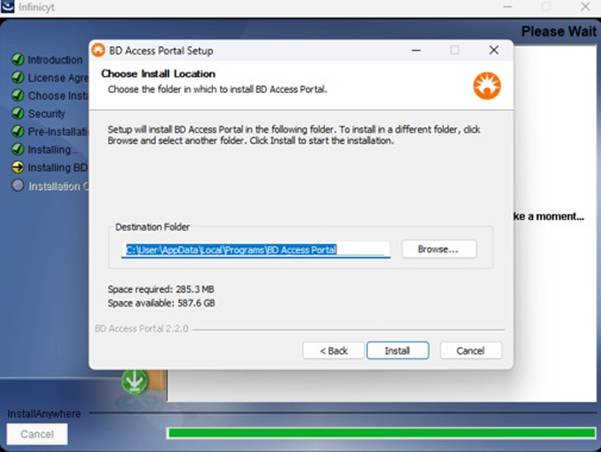Click the orange BD logo in dialog header
Screen dimensions: 601x452
click(486, 85)
